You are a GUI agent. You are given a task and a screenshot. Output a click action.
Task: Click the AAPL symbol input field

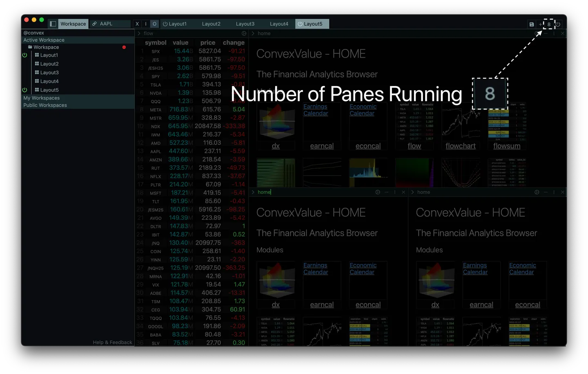pos(110,24)
